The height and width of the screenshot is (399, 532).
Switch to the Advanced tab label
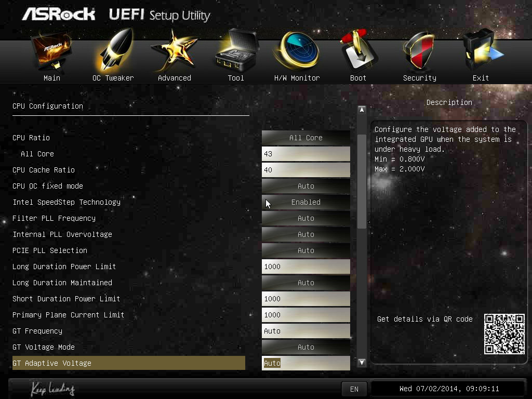[175, 78]
